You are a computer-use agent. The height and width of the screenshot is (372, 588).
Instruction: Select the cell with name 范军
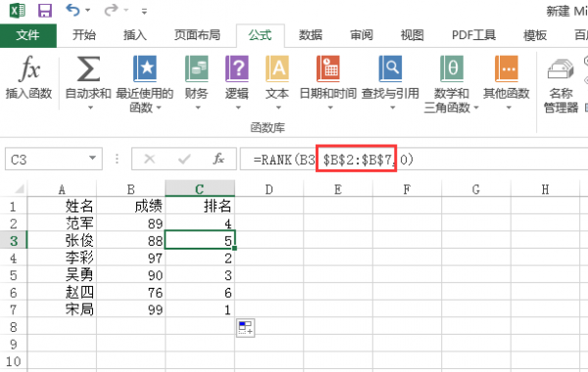pos(62,223)
